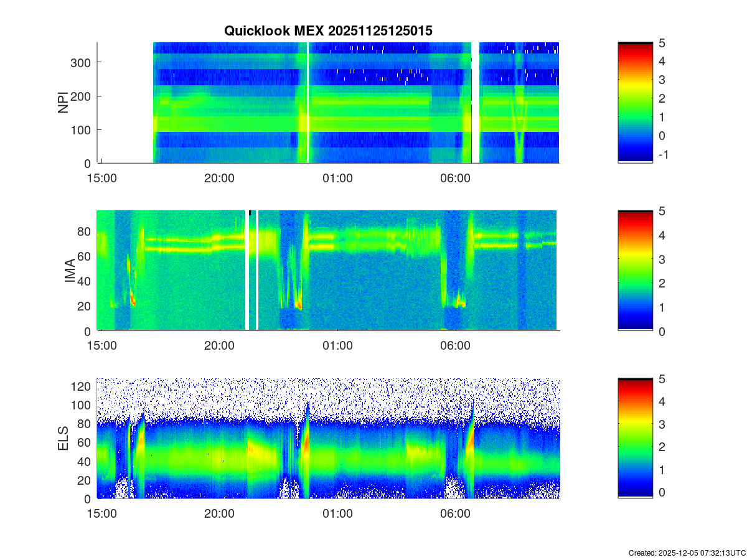This screenshot has height=560, width=747.
Task: Click the 120 y-axis tick on ELS panel
Action: tap(81, 386)
